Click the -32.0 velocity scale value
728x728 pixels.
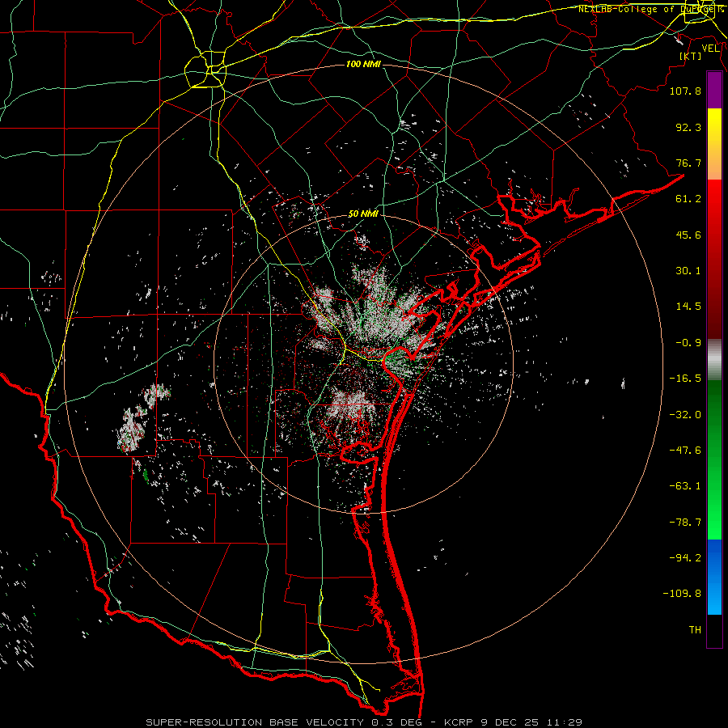pos(685,415)
